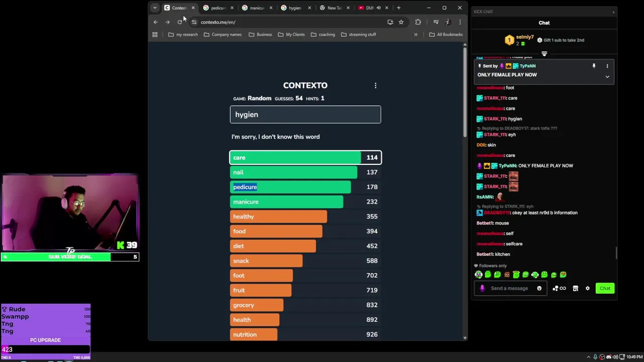Screen dimensions: 644x362
Task: Open the Chrome profile avatar
Action: pyautogui.click(x=448, y=22)
